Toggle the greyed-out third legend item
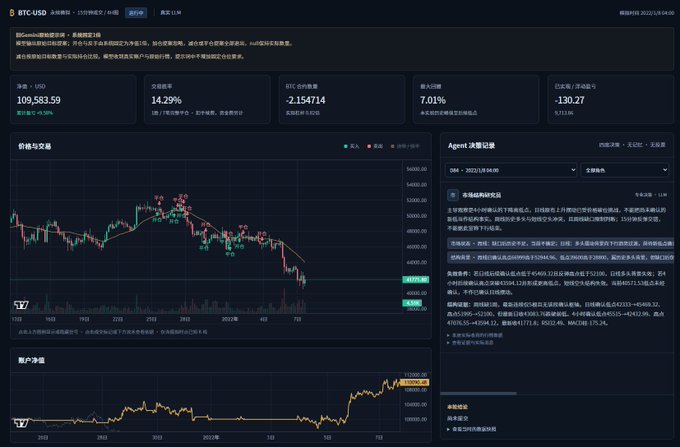 [405, 146]
